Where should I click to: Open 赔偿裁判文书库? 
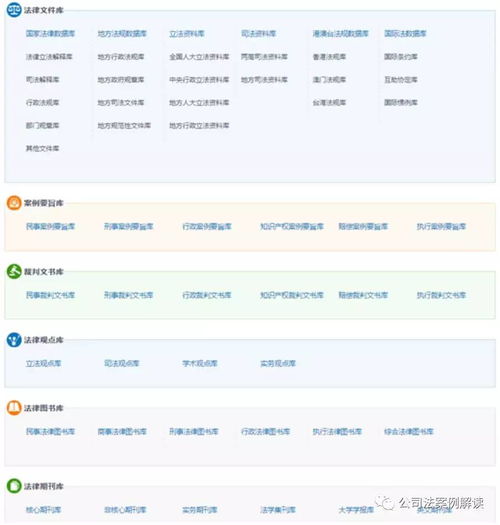(363, 295)
